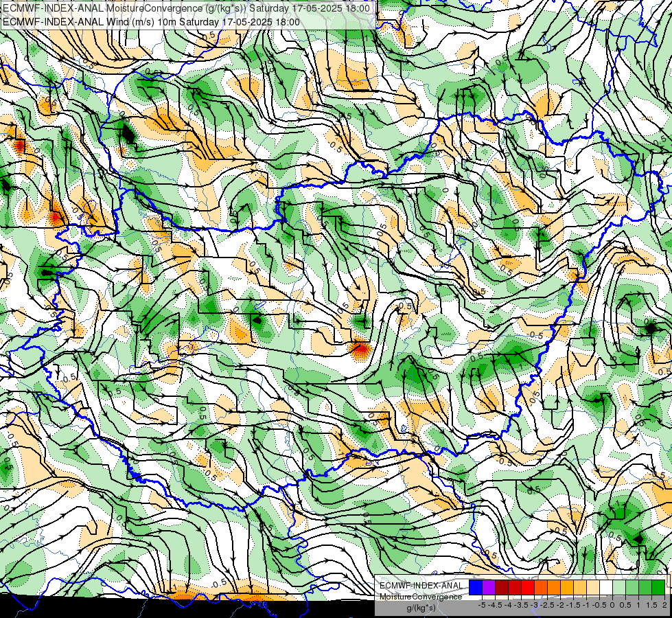The height and width of the screenshot is (618, 672).
Task: Click the '-4.5' tick label on legend
Action: (495, 605)
